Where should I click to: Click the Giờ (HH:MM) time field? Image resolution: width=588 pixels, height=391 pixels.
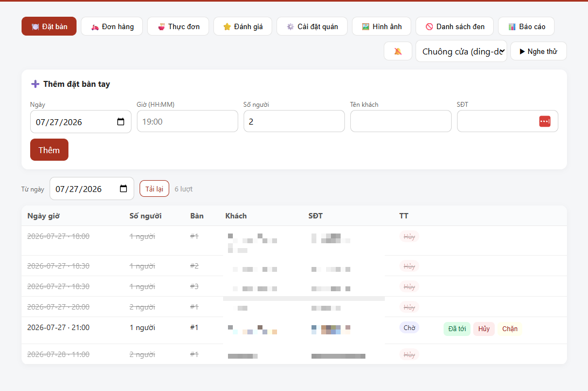pyautogui.click(x=188, y=121)
